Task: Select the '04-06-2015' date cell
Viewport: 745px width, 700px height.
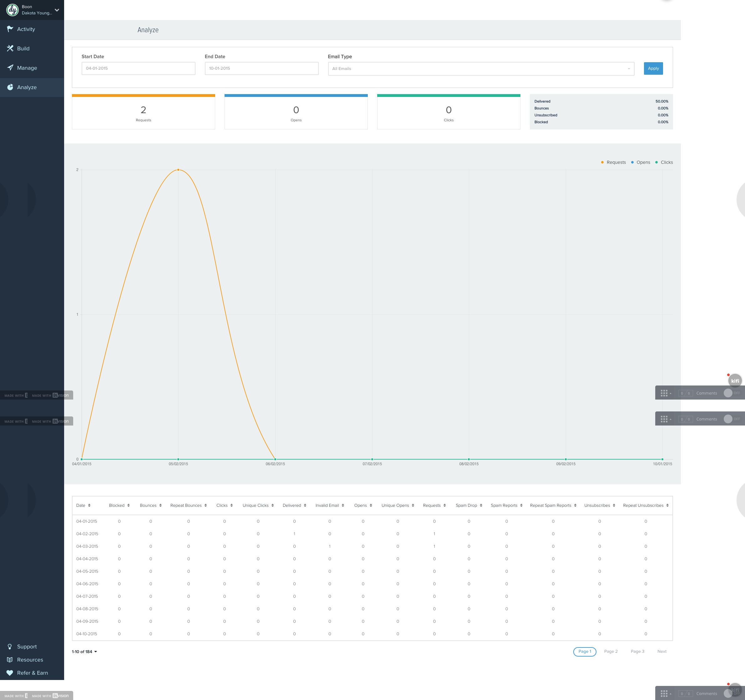Action: click(87, 584)
